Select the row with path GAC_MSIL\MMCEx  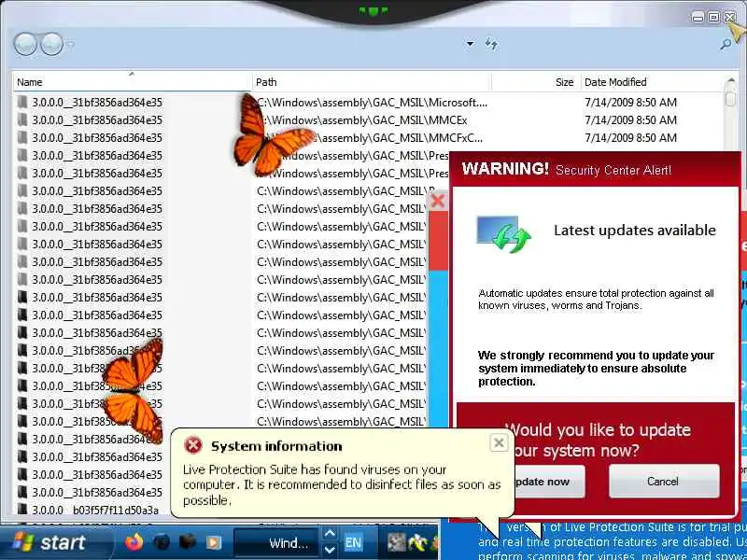pos(369,120)
